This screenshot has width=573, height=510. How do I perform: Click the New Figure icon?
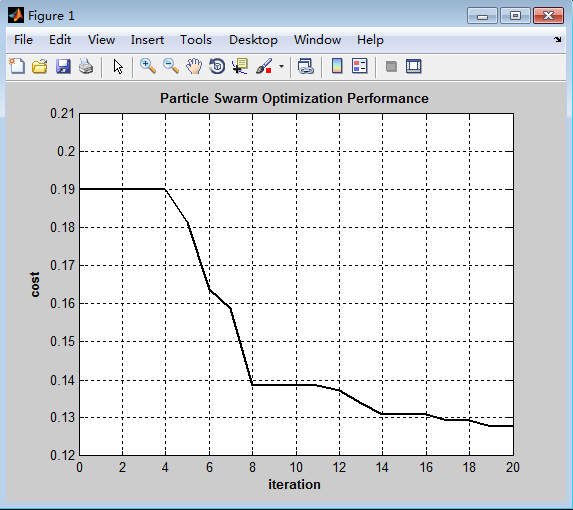[17, 66]
